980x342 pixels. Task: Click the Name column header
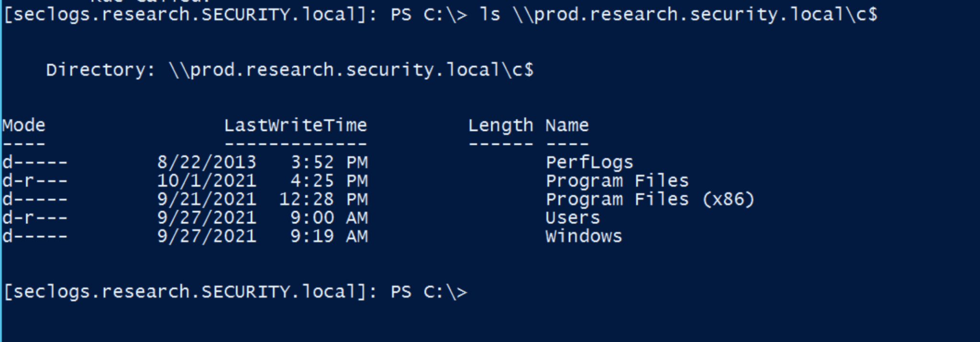[567, 125]
